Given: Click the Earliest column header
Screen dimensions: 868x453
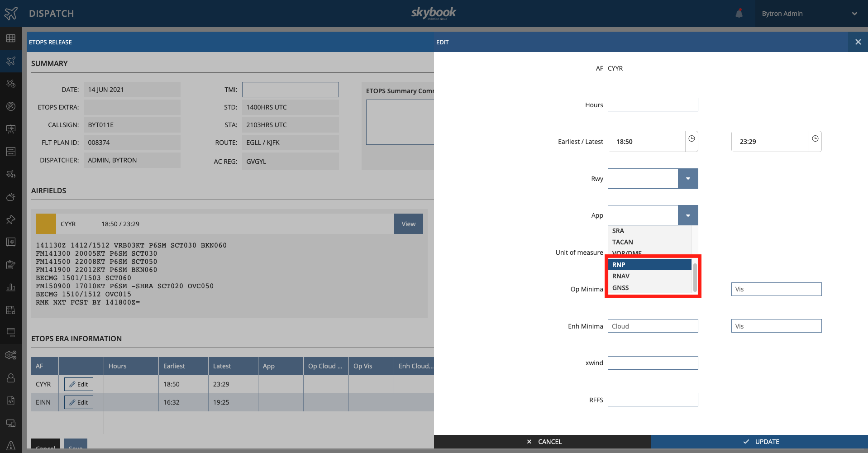Looking at the screenshot, I should (183, 366).
